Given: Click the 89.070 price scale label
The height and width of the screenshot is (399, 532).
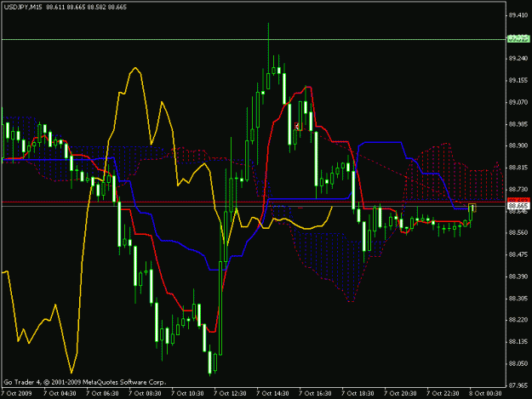Looking at the screenshot, I should point(518,102).
